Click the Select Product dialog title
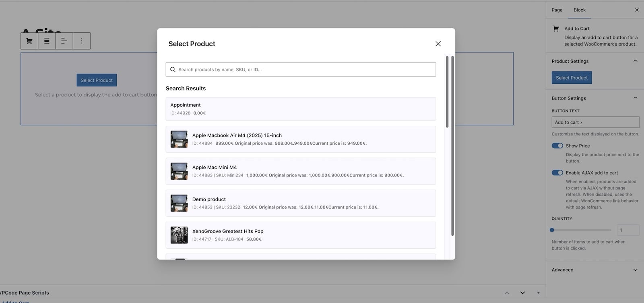This screenshot has height=303, width=644. [x=192, y=44]
